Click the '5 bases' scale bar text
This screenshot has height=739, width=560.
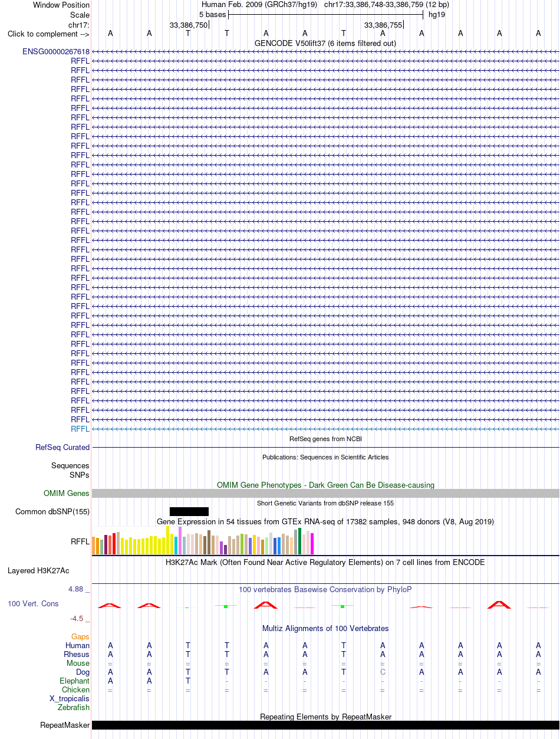pos(212,14)
